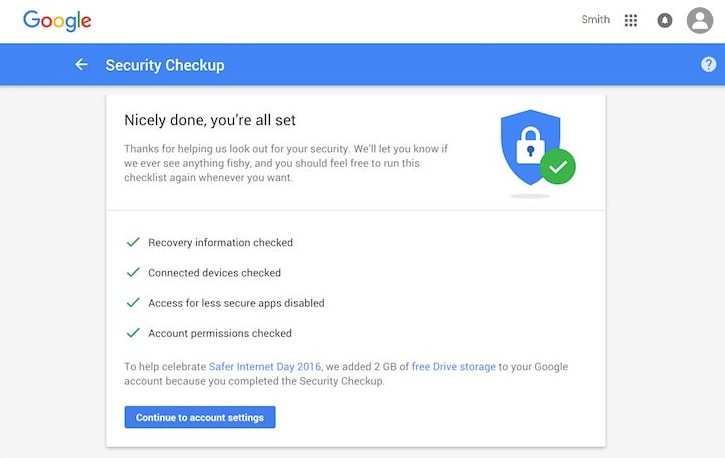Click the 'Nicely done, you're all set' heading

210,120
